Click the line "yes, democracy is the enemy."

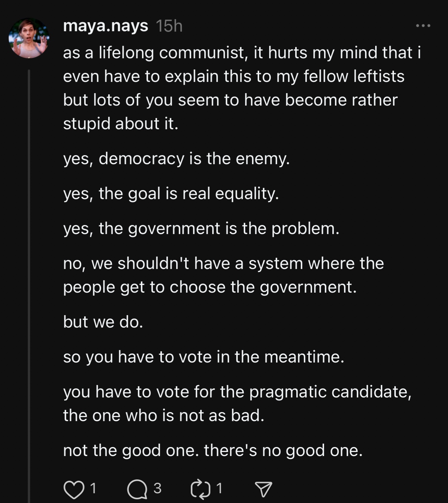(176, 159)
